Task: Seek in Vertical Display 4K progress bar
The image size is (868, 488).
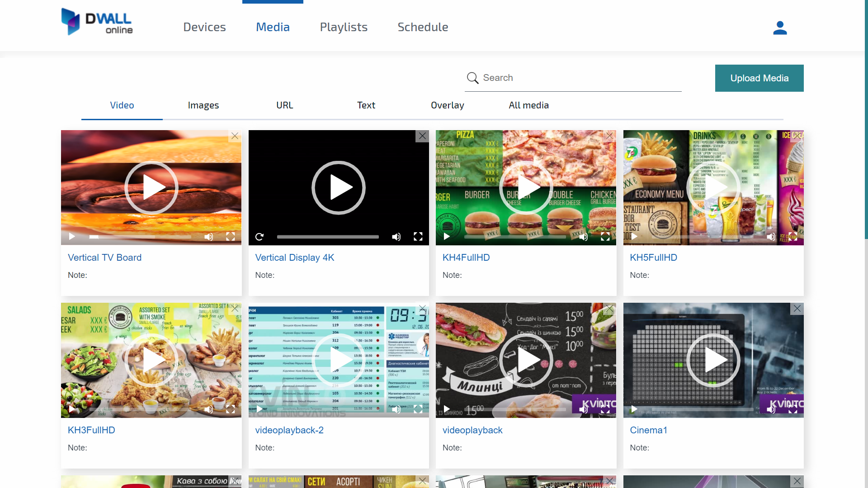Action: click(328, 237)
